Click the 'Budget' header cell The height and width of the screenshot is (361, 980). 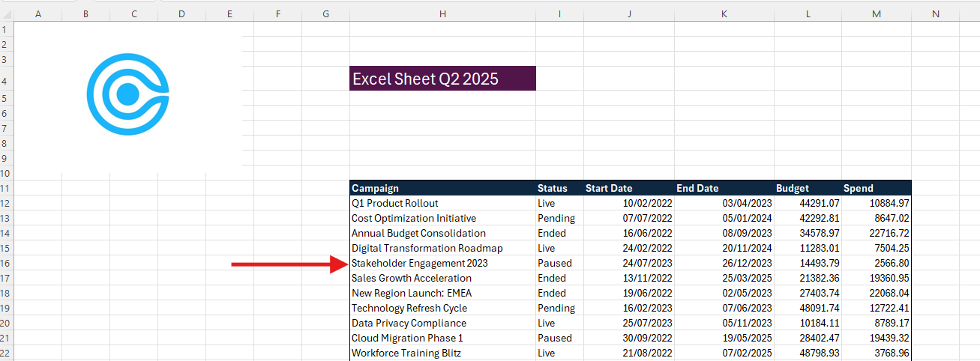[x=807, y=188]
